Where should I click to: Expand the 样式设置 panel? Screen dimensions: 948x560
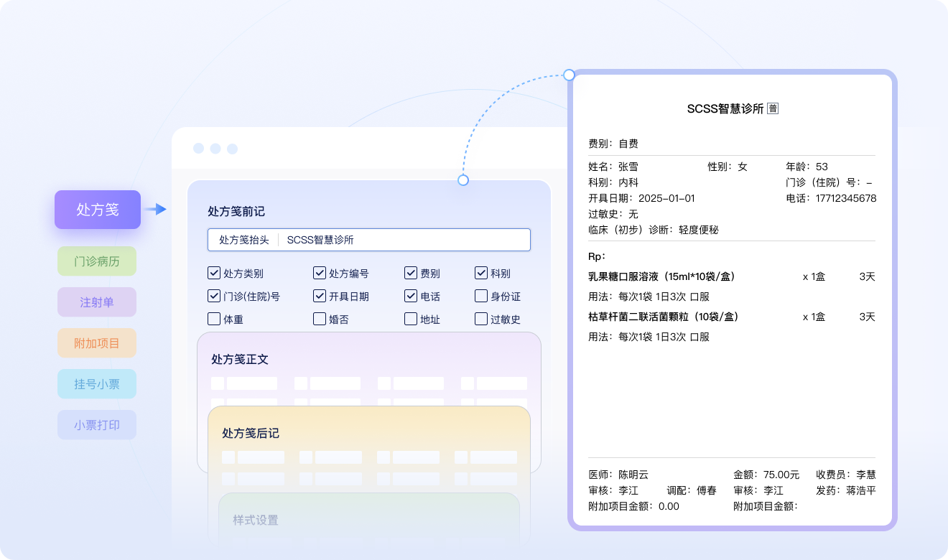[x=256, y=520]
